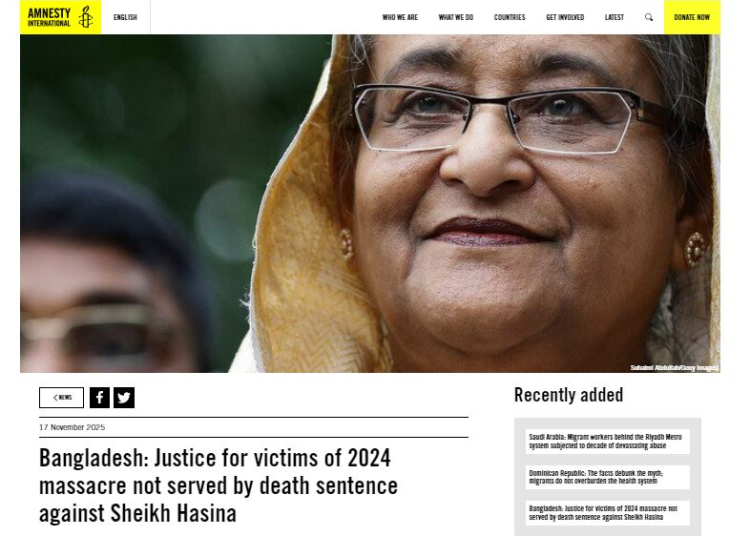Open the Saudi Arabia Riyadh Metro article

point(607,441)
